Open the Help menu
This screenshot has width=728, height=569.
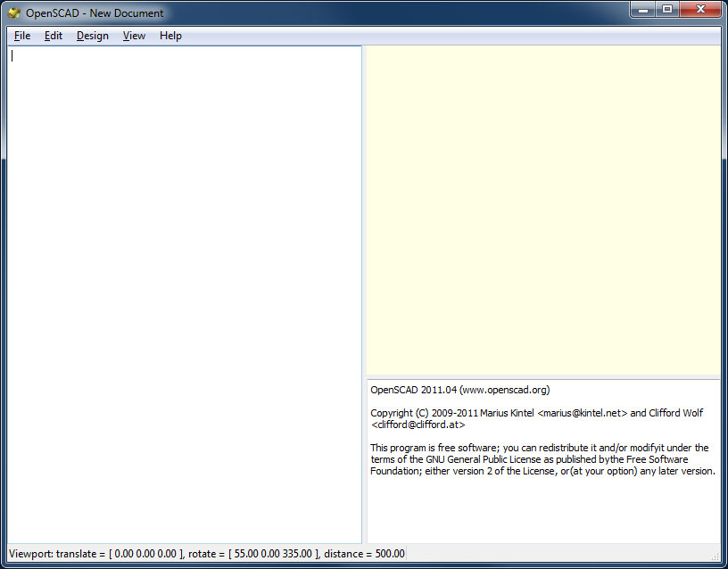tap(170, 36)
